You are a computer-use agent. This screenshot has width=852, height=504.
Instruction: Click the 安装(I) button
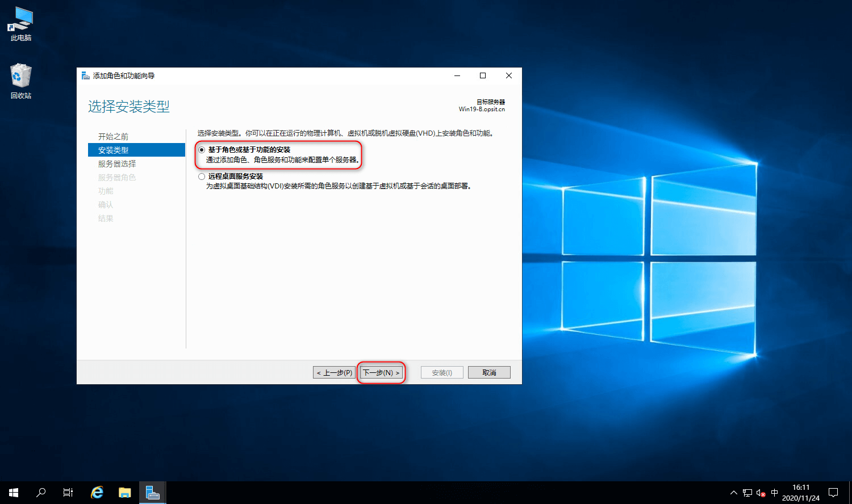tap(442, 372)
